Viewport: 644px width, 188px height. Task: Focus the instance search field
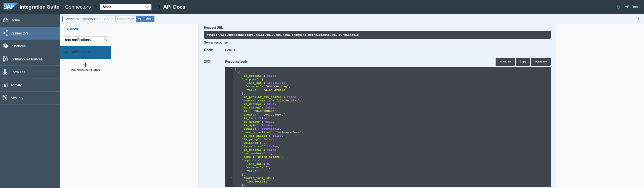tap(85, 40)
